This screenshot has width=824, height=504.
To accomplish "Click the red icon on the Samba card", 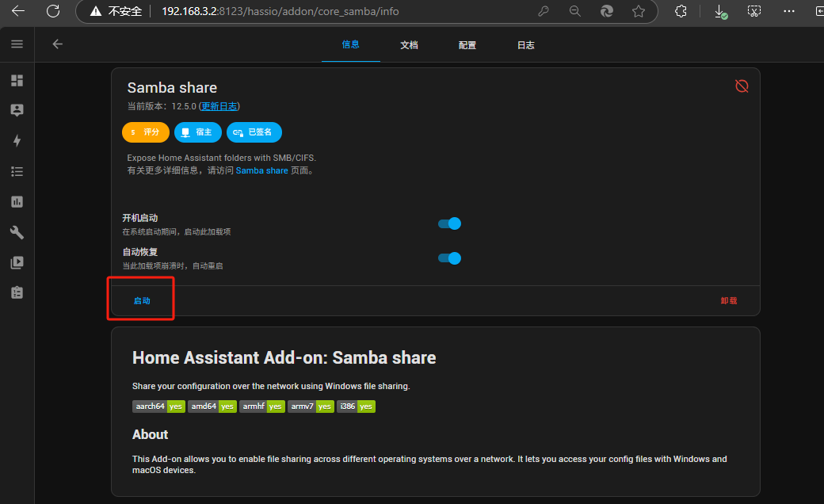I will (x=742, y=86).
